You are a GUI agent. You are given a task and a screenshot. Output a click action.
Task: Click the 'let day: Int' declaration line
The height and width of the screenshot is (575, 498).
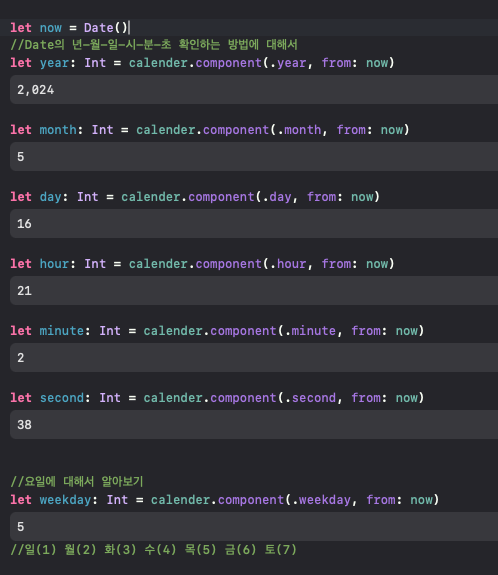(195, 197)
